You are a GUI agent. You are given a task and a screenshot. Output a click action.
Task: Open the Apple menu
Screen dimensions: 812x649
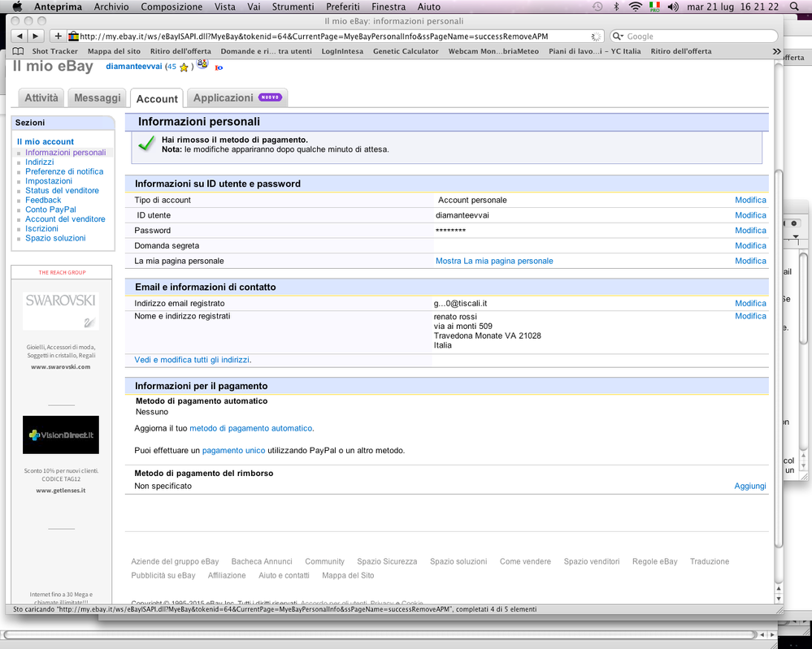tap(17, 6)
